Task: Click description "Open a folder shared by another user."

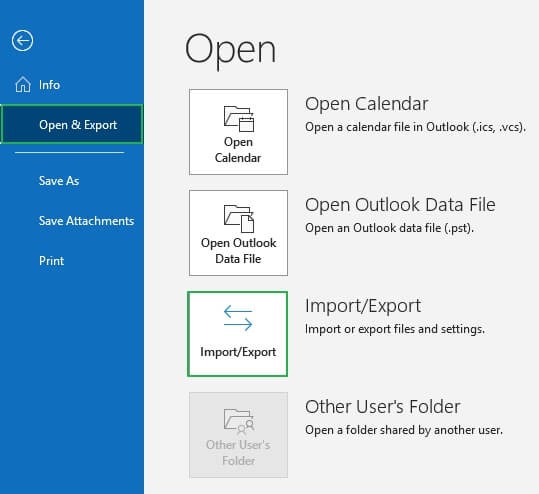Action: [404, 430]
